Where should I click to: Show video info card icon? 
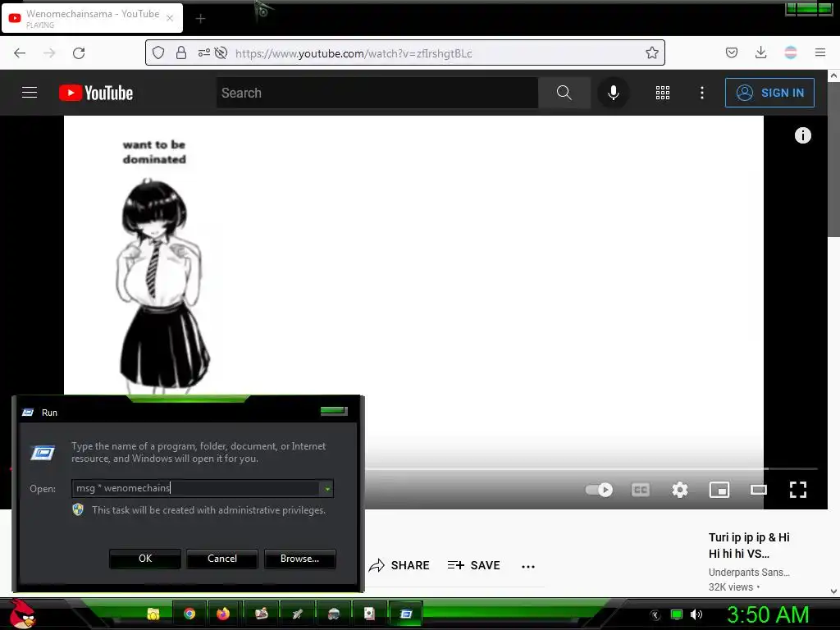coord(802,135)
